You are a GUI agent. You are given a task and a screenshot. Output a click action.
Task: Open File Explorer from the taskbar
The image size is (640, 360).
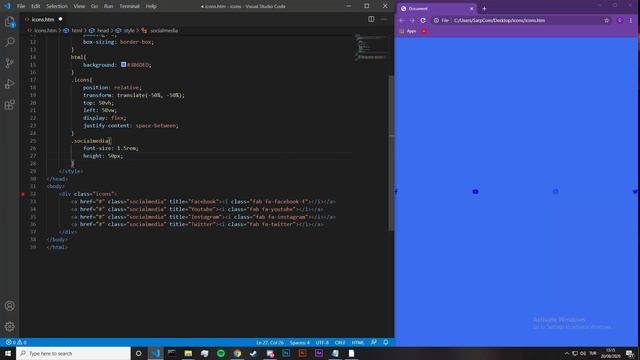pos(188,353)
